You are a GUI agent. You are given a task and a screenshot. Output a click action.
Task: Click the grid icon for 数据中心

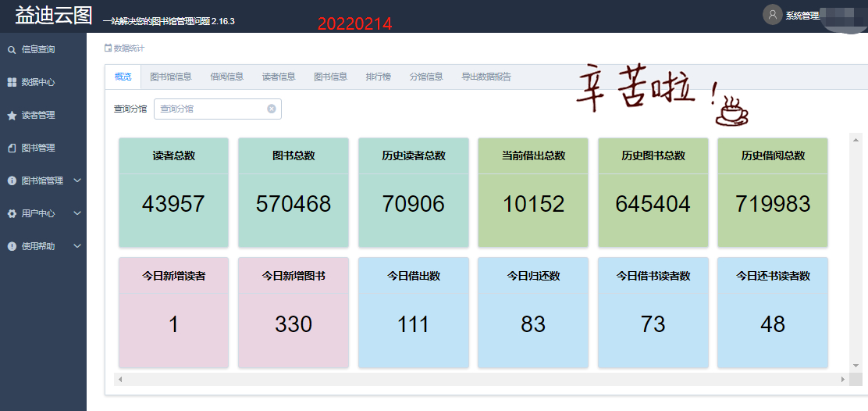(12, 83)
